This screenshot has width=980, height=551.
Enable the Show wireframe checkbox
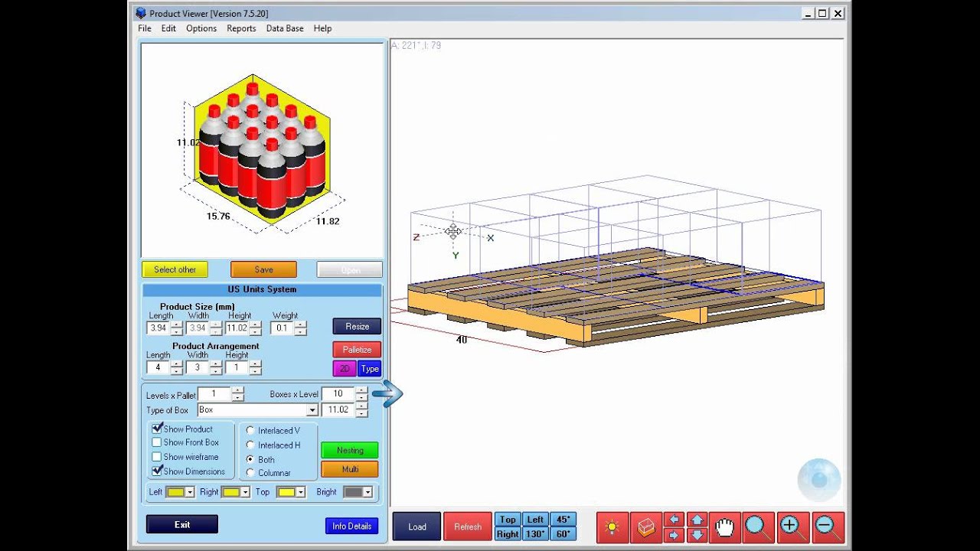(x=157, y=457)
